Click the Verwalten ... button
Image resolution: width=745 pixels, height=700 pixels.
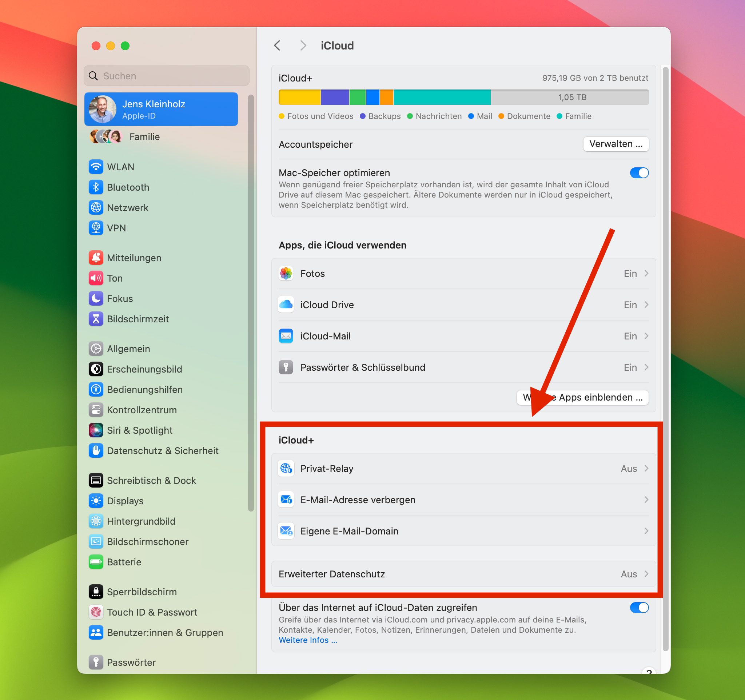(x=615, y=144)
